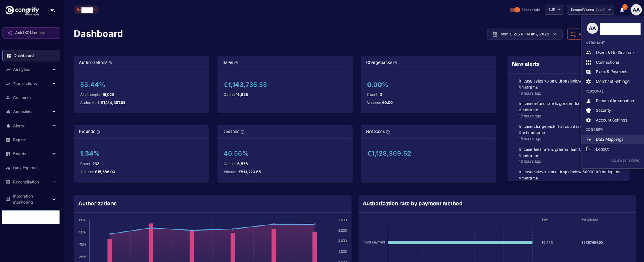
Task: Click the Congrify logo
Action: 22,10
